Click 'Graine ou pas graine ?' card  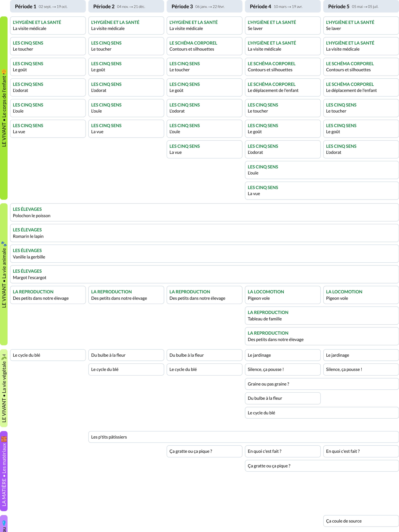tap(322, 384)
